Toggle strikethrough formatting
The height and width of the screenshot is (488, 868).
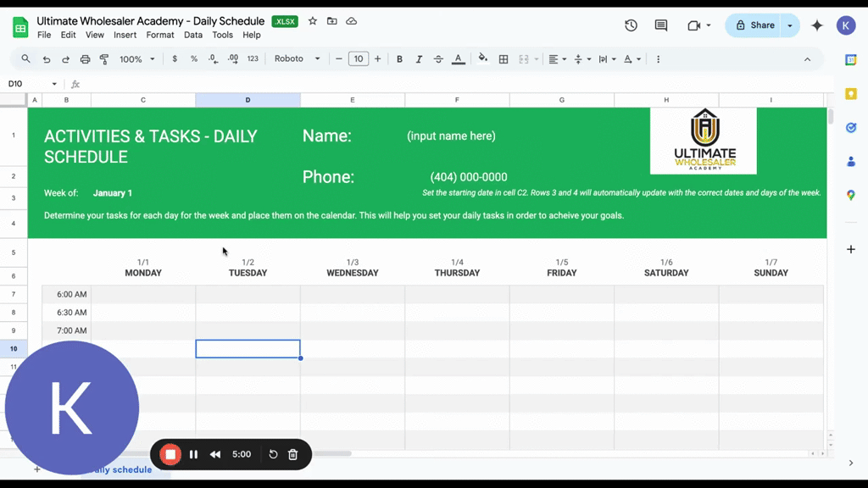click(438, 59)
